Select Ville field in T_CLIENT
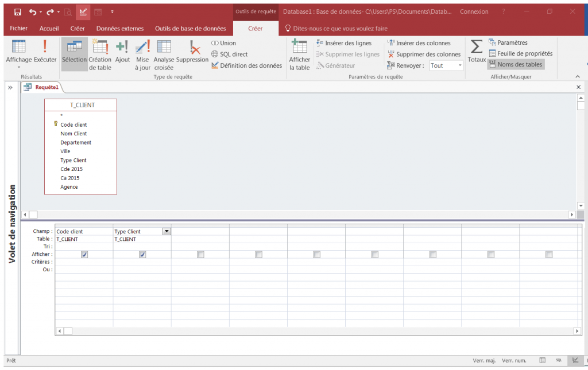This screenshot has height=370, width=588. [x=65, y=151]
